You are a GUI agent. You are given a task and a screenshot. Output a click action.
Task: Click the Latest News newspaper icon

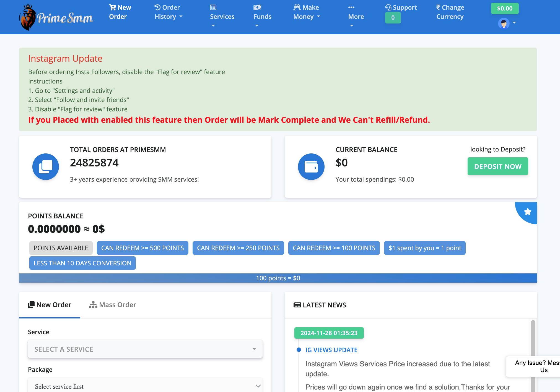tap(297, 305)
